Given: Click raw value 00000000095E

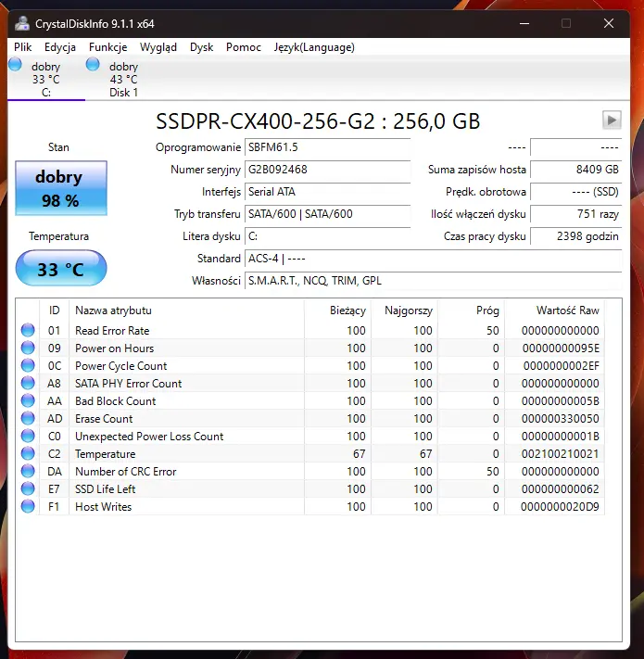Looking at the screenshot, I should coord(561,349).
